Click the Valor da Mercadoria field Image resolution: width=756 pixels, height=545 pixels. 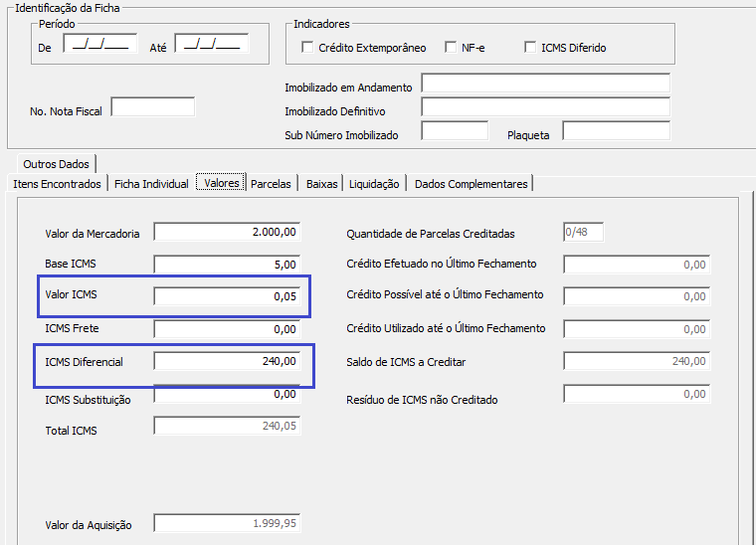[227, 233]
